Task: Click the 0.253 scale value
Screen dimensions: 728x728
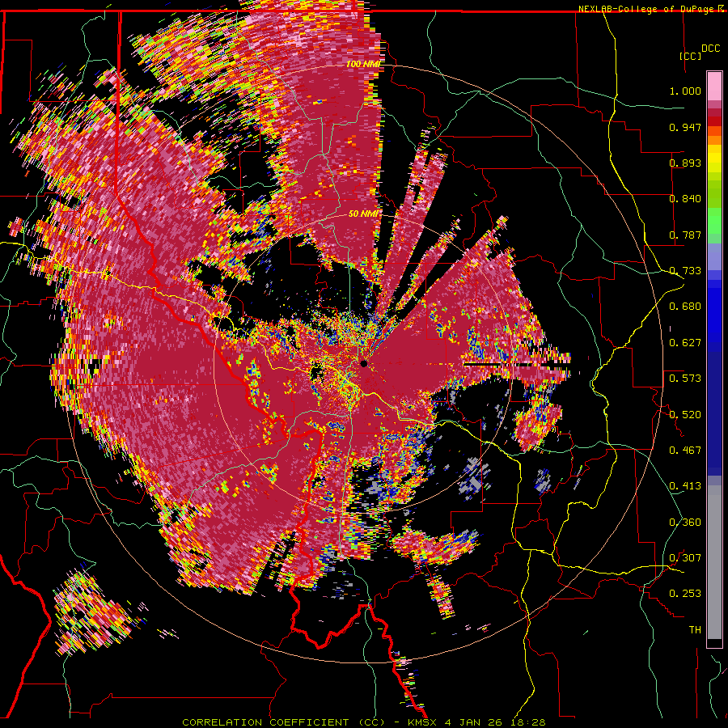Action: 685,594
